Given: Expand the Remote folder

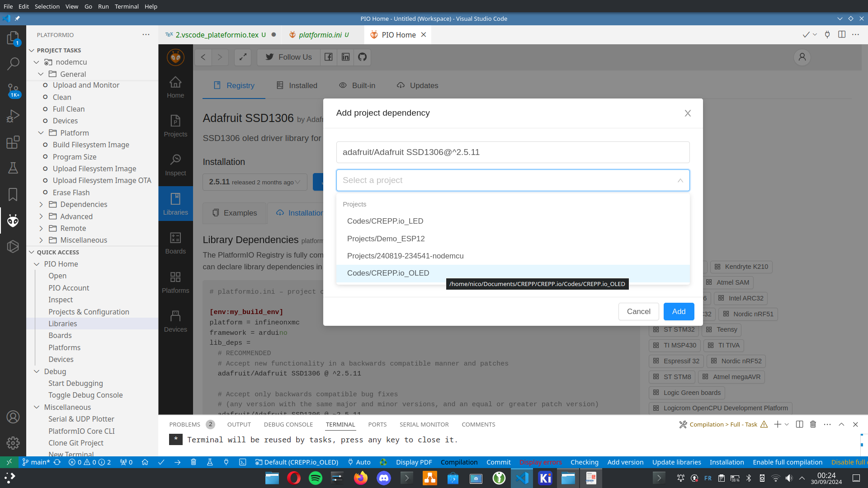Looking at the screenshot, I should (x=41, y=228).
